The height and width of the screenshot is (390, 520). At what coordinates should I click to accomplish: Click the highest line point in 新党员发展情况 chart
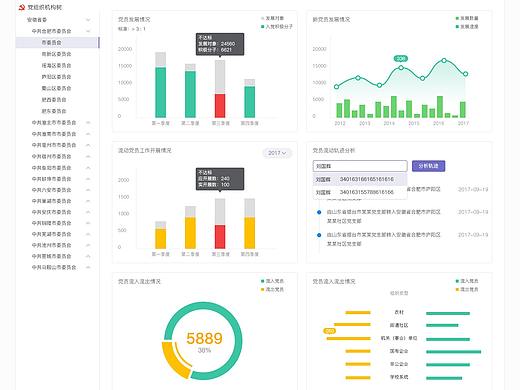444,60
